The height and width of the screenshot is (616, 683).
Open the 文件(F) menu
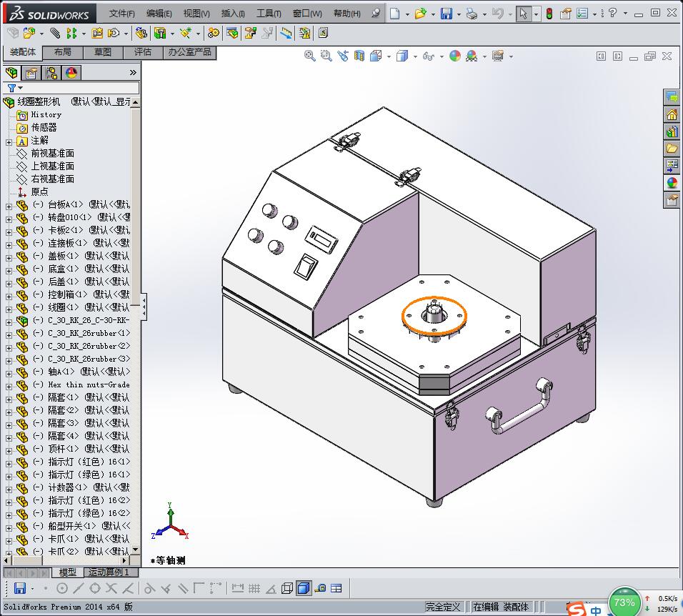[x=121, y=14]
